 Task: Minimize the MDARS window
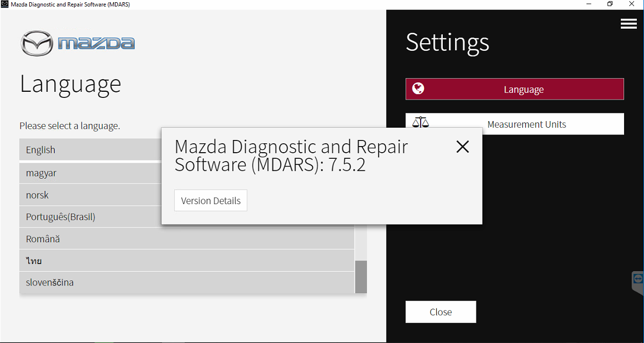pos(588,4)
